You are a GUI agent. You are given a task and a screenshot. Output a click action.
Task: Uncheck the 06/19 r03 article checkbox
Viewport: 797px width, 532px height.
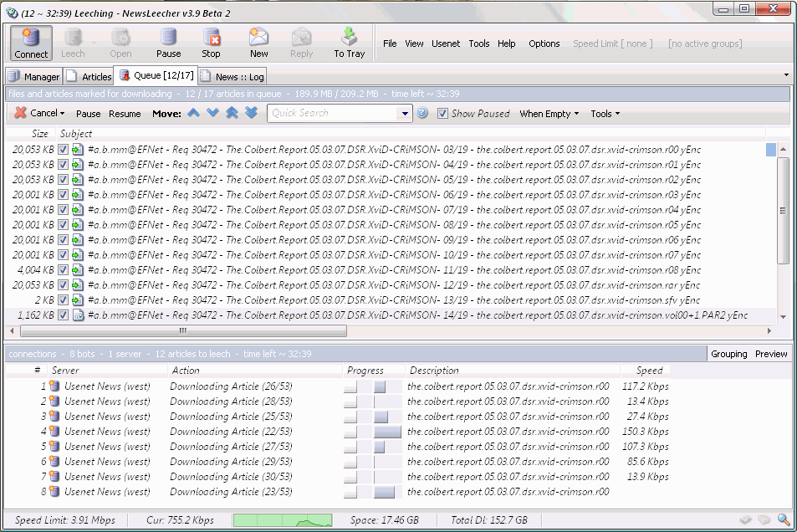tap(63, 195)
